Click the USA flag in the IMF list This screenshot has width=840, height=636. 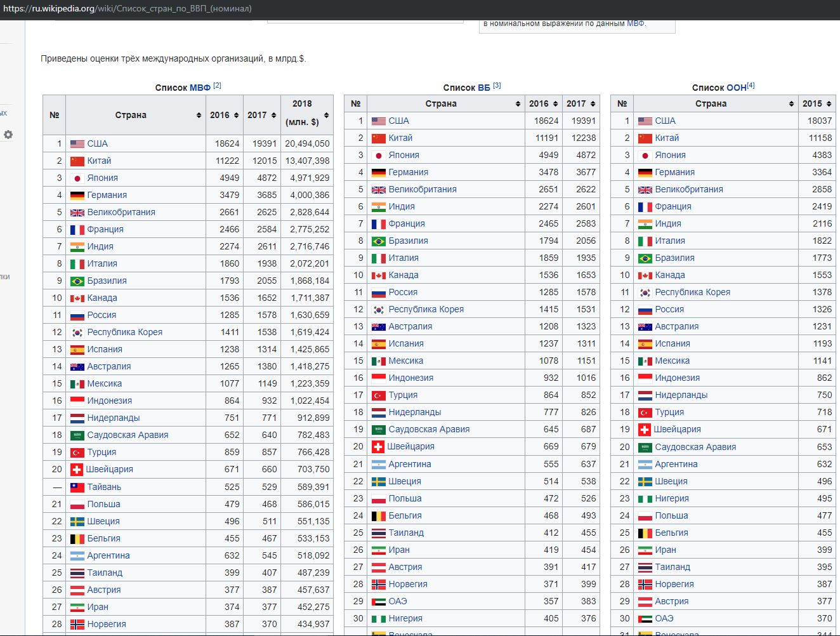(x=77, y=144)
